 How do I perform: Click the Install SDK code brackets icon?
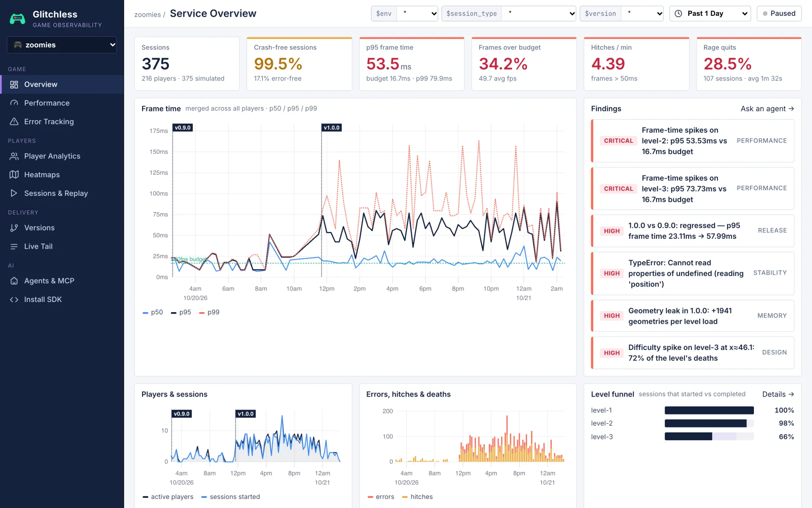coord(14,300)
